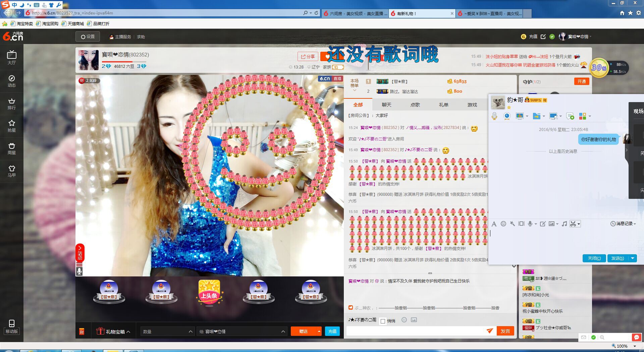Open 抢星 in the left sidebar
Viewport: 644px width, 352px height.
pos(12,126)
